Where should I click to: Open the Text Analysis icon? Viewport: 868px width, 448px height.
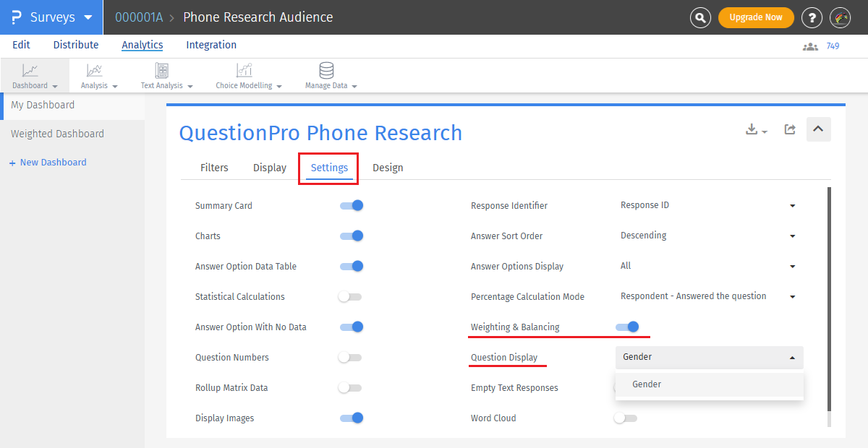(x=162, y=70)
